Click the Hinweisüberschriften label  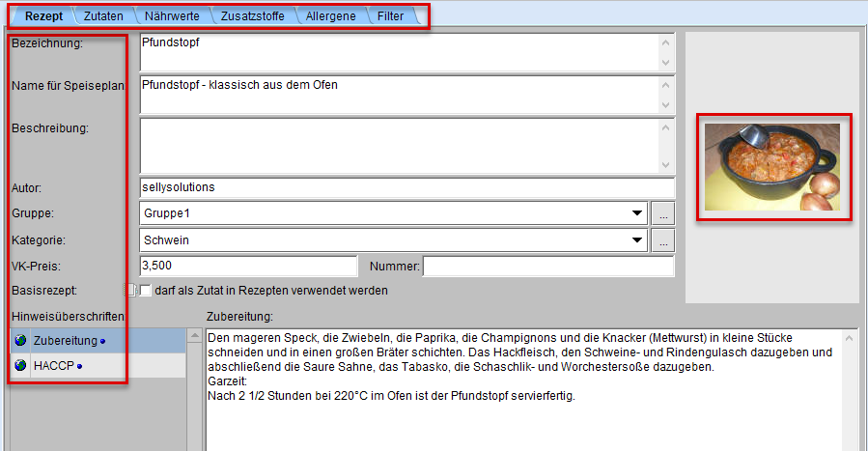click(69, 317)
